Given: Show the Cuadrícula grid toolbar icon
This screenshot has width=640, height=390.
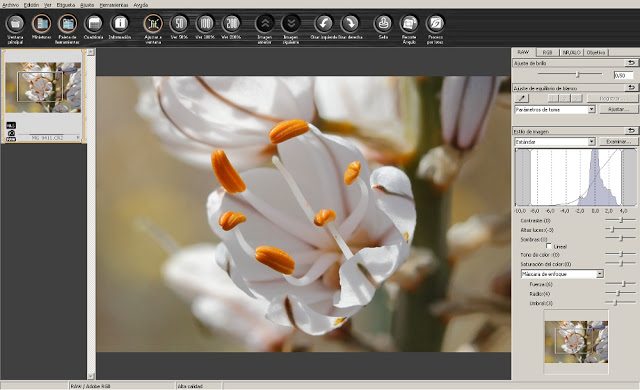Looking at the screenshot, I should click(x=94, y=24).
